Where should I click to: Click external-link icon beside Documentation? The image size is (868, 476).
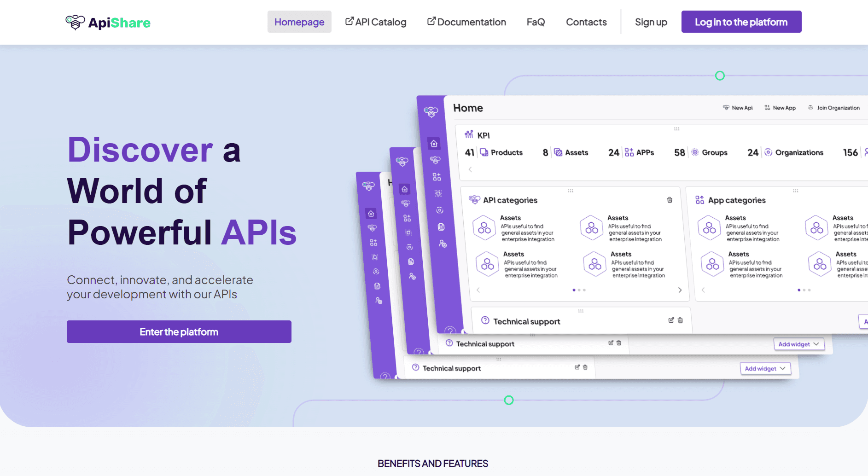tap(431, 21)
